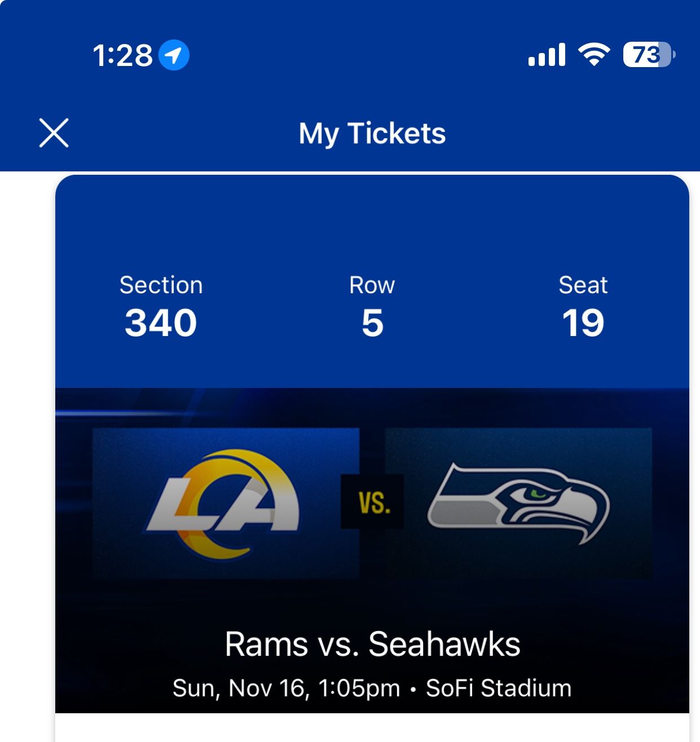Tap the yellow VS. badge
700x742 pixels.
[372, 502]
